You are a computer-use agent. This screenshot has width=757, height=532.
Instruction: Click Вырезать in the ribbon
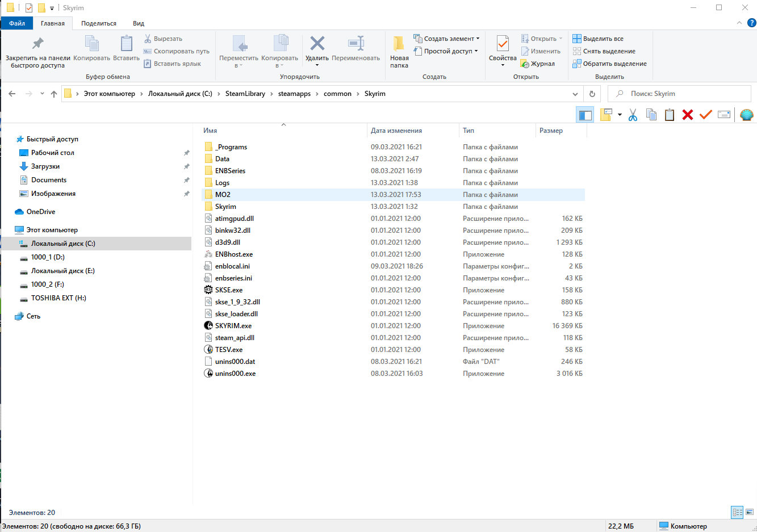click(x=163, y=39)
